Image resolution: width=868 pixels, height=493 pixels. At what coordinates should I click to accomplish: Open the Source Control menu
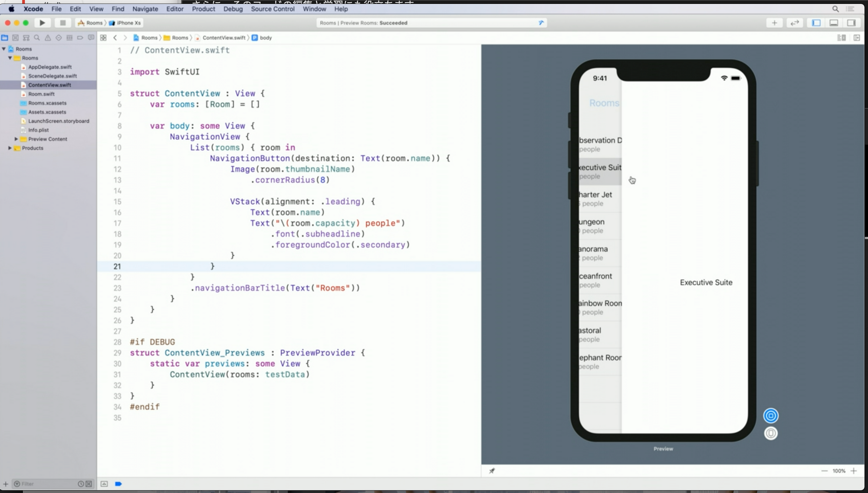(273, 9)
